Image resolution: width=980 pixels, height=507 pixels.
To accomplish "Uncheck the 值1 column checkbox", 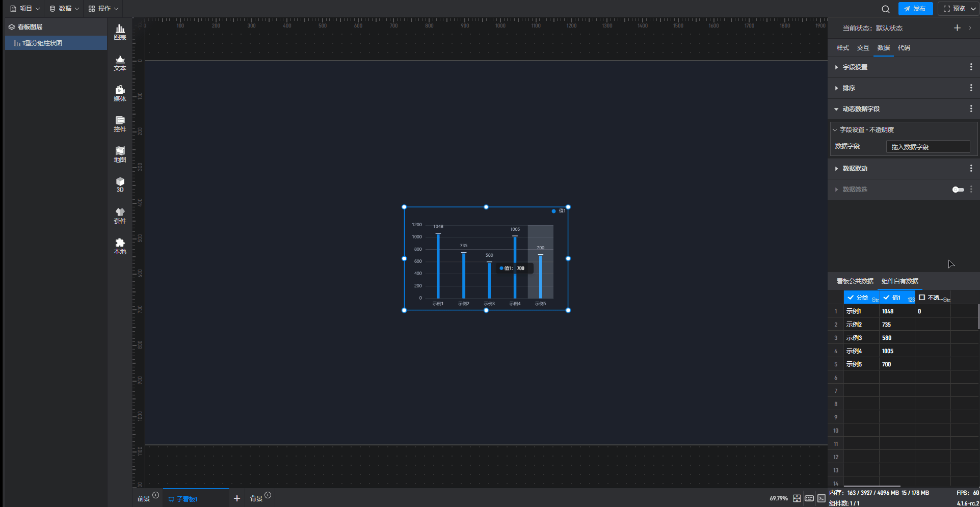I will click(x=887, y=298).
